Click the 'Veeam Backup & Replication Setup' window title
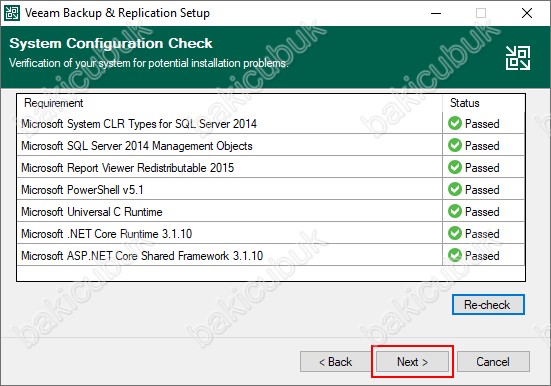 [117, 13]
